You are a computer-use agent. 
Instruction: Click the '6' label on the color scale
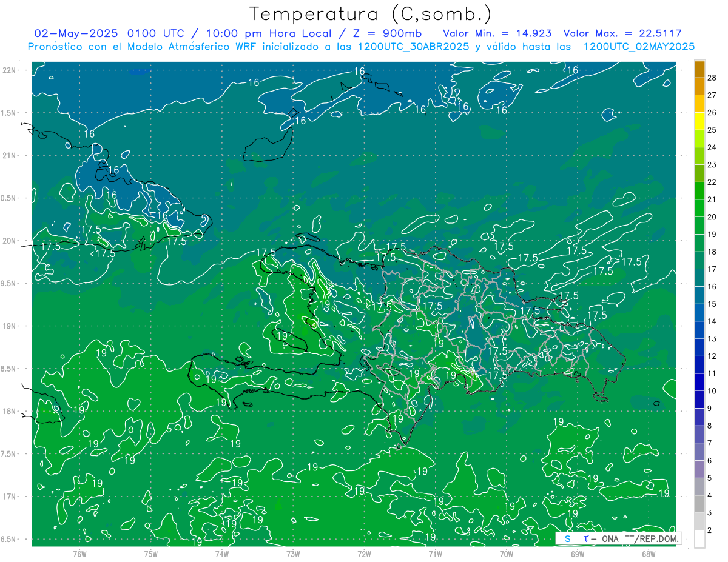click(x=710, y=461)
